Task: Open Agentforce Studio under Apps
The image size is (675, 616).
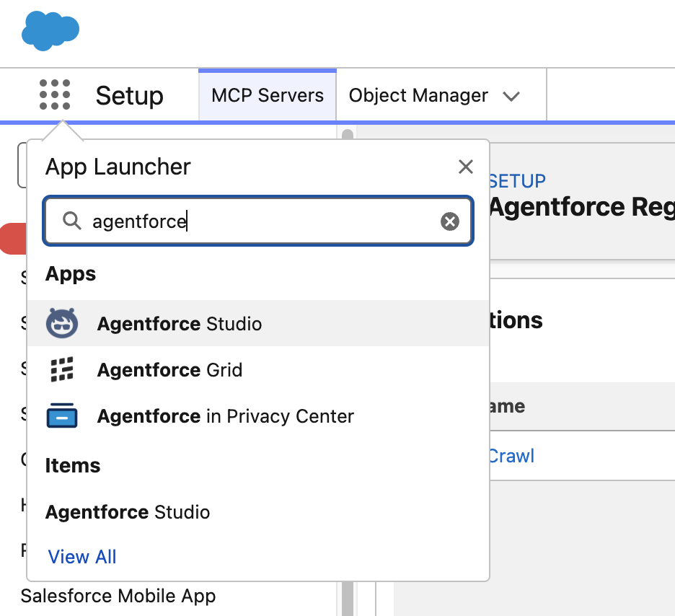Action: [x=258, y=323]
